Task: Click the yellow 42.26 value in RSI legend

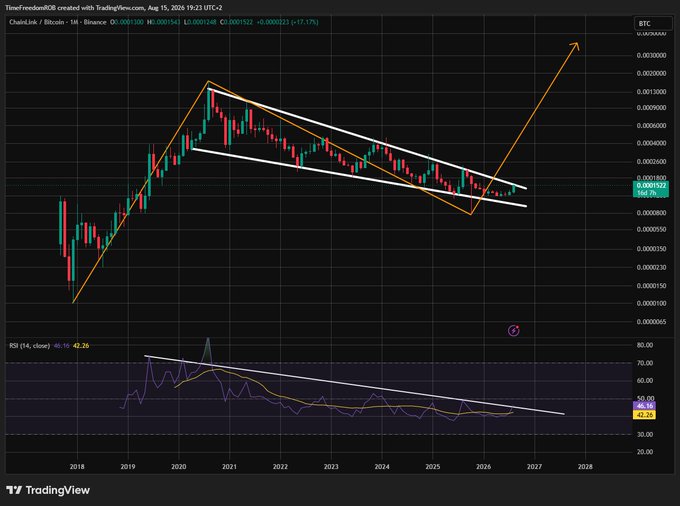Action: [81, 346]
